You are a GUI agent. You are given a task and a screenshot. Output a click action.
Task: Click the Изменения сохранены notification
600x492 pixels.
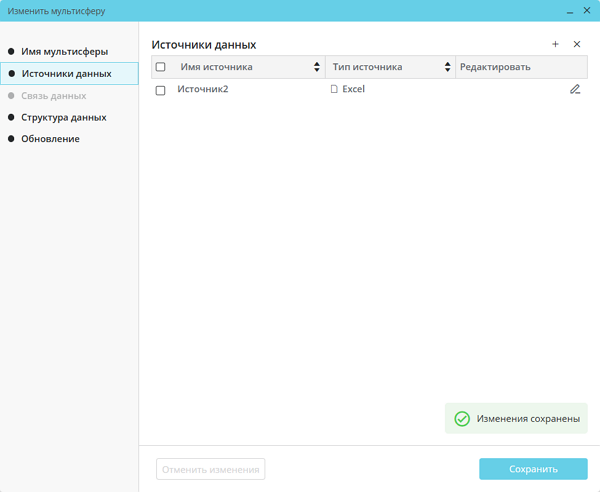[x=527, y=419]
